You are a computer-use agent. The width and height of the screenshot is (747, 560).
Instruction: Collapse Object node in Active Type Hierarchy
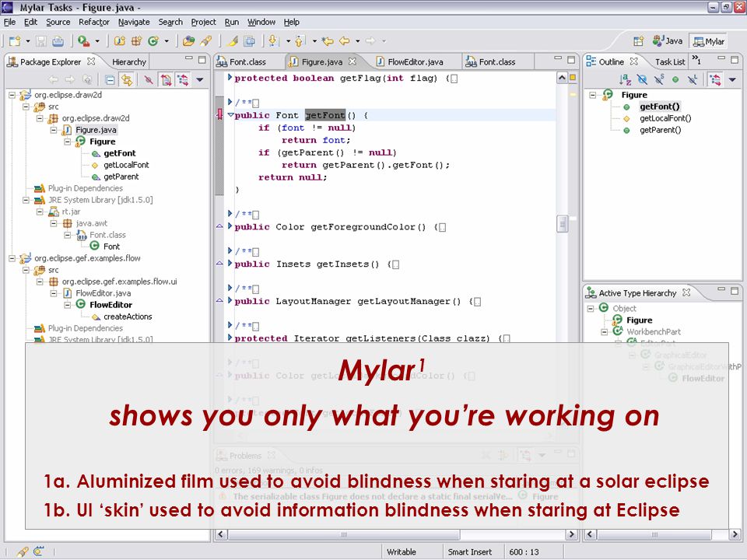tap(591, 309)
